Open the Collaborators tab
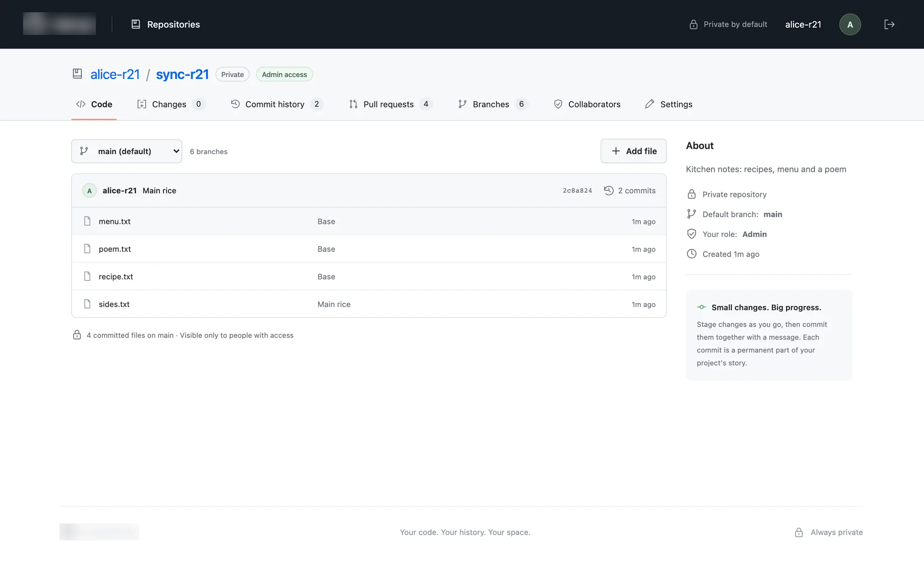The height and width of the screenshot is (578, 924). point(587,104)
